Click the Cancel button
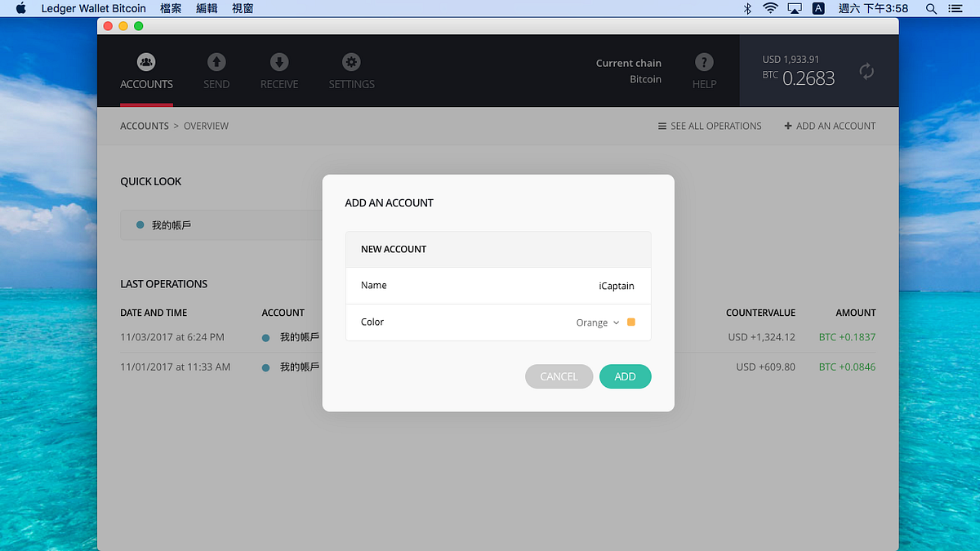The height and width of the screenshot is (551, 980). click(x=559, y=376)
